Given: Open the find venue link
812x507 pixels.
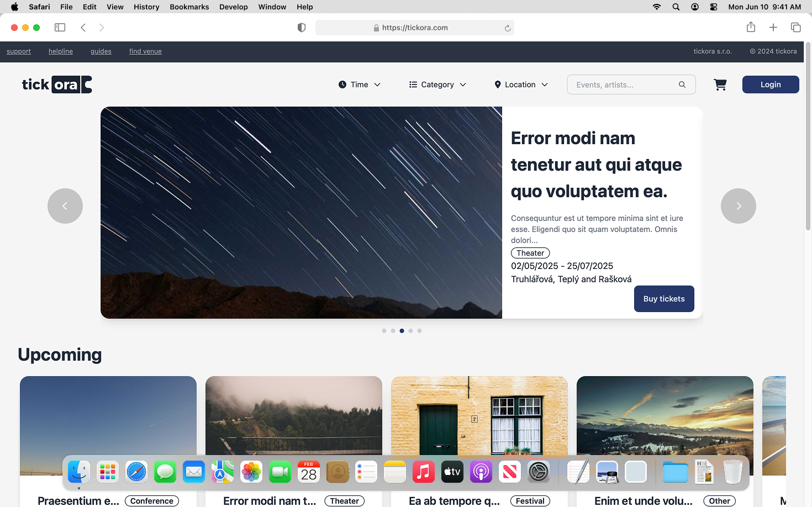Looking at the screenshot, I should [145, 51].
